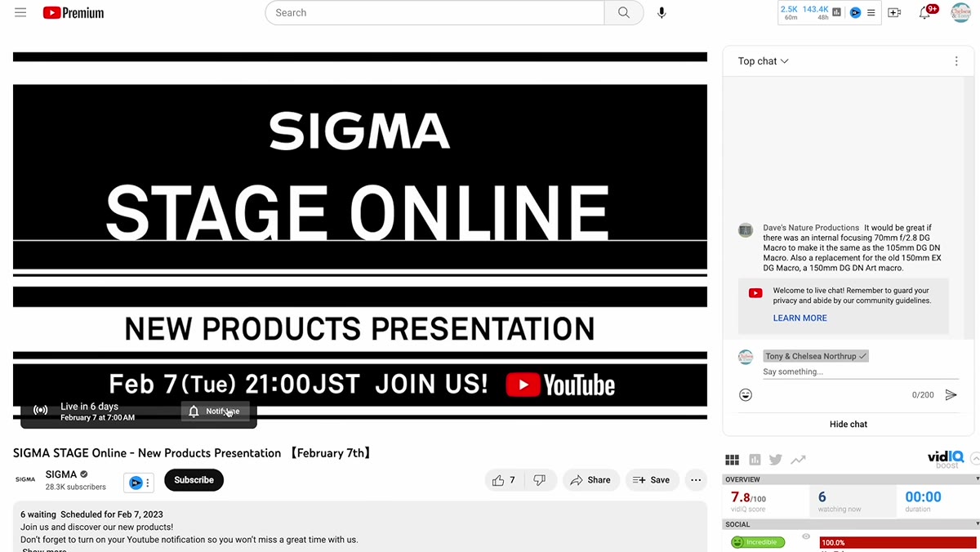Screen dimensions: 980x552
Task: Like the video thumbs up button
Action: pos(505,480)
